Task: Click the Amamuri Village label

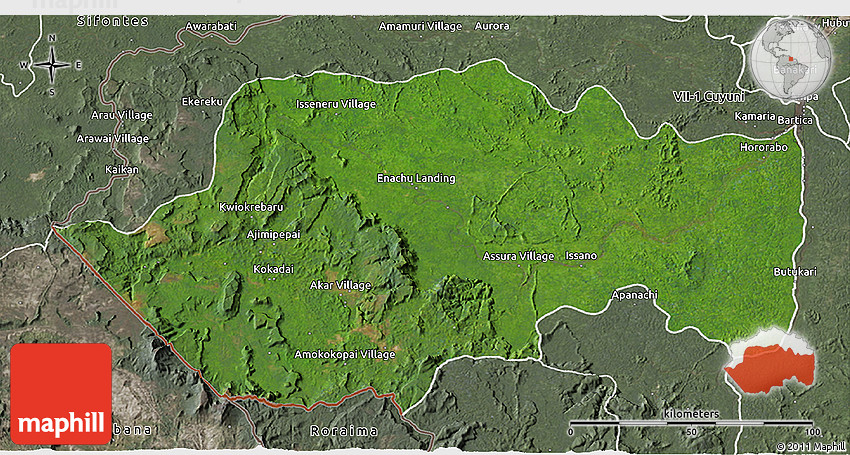Action: point(421,25)
